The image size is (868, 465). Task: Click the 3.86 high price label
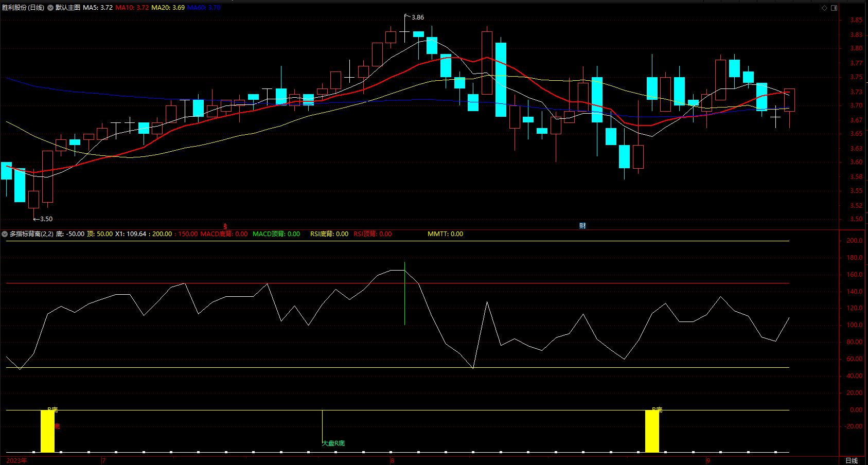[x=418, y=17]
